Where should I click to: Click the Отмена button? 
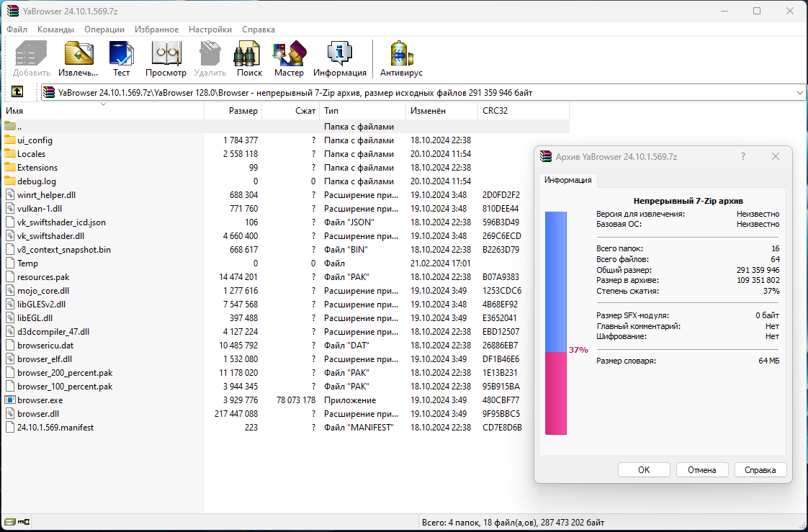pos(701,470)
